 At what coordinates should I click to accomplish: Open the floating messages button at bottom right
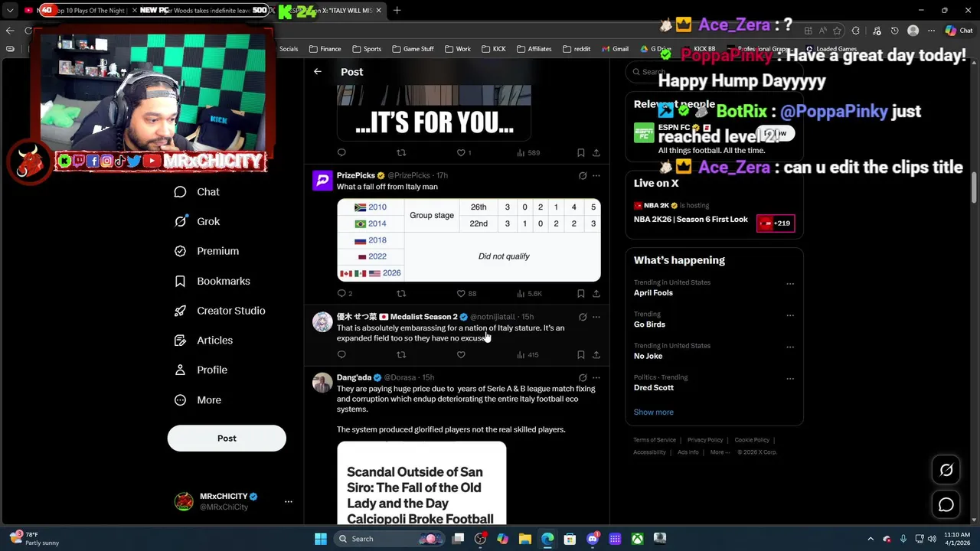(946, 504)
